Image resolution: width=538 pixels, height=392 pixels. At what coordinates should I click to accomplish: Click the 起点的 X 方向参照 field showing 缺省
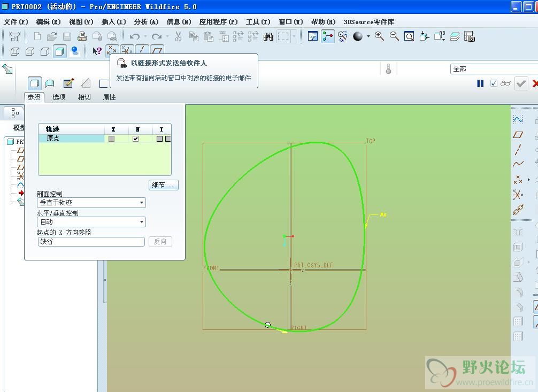(x=91, y=242)
